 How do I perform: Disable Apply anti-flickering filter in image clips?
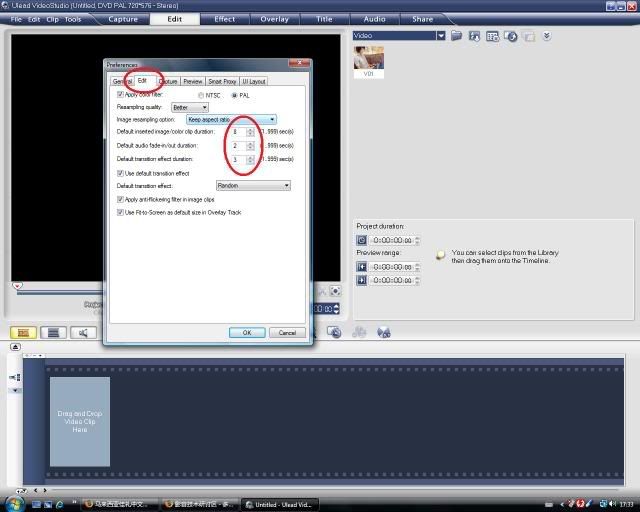point(121,199)
